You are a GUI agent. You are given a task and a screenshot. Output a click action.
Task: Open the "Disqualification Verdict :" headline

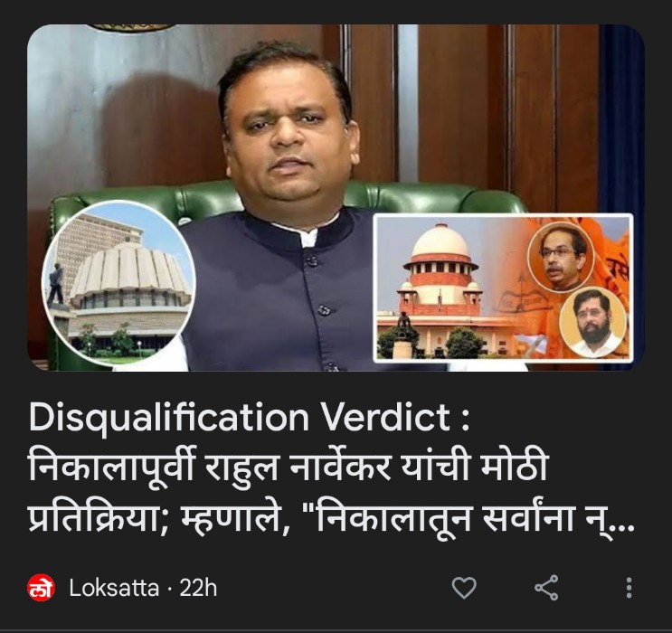250,418
